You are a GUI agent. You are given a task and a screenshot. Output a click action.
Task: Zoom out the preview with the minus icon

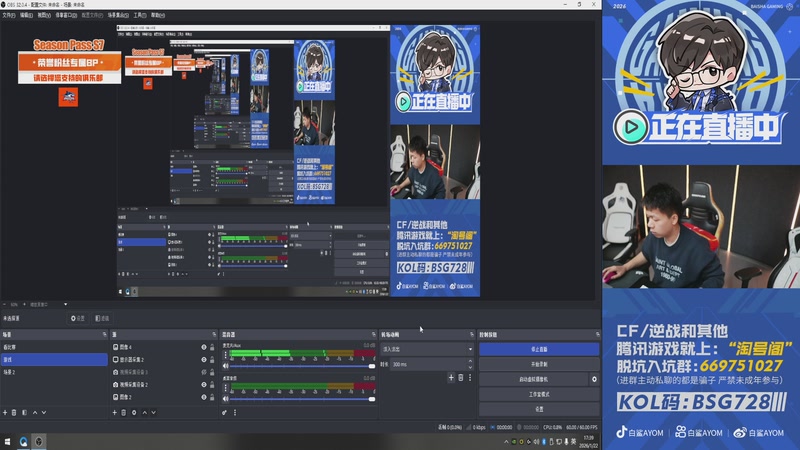(5, 305)
